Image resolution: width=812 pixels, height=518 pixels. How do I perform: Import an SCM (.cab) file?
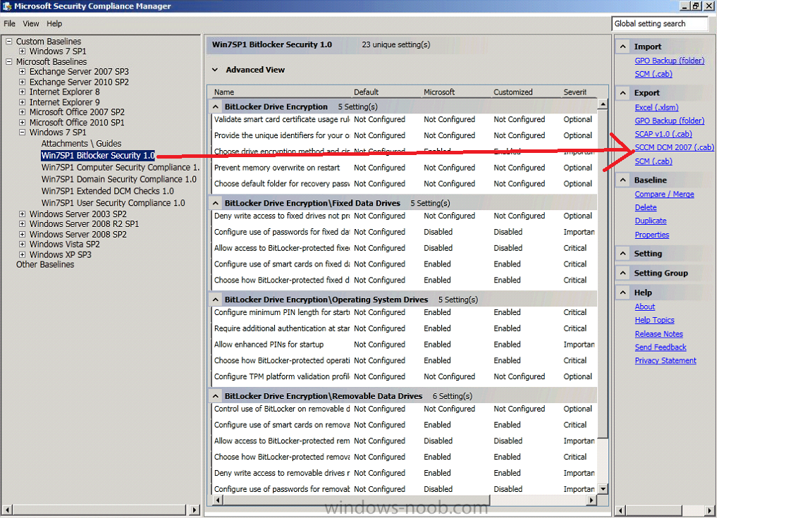653,74
